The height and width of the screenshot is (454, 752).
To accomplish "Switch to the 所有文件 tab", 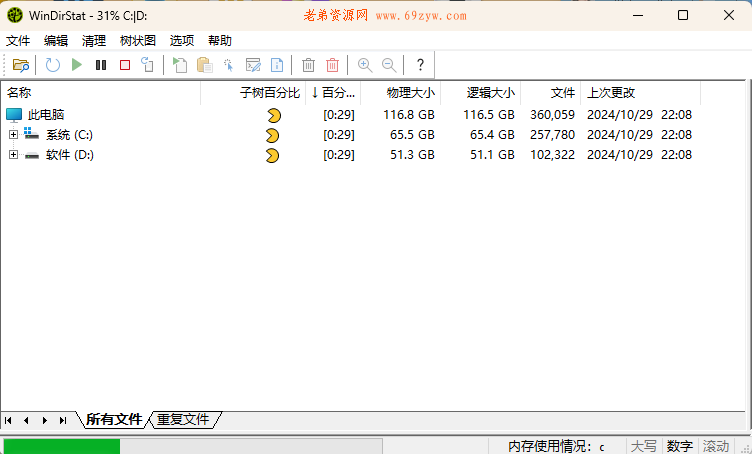I will 114,419.
